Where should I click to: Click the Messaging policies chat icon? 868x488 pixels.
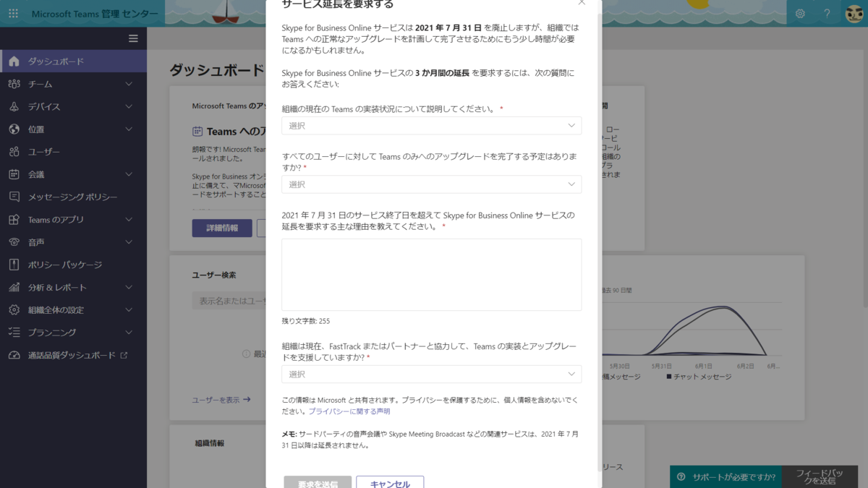[x=14, y=197]
